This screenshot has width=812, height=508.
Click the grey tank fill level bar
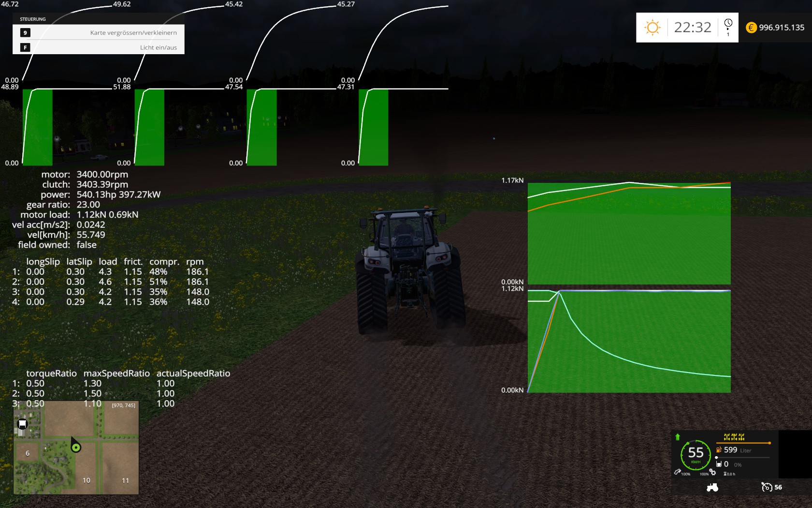743,457
